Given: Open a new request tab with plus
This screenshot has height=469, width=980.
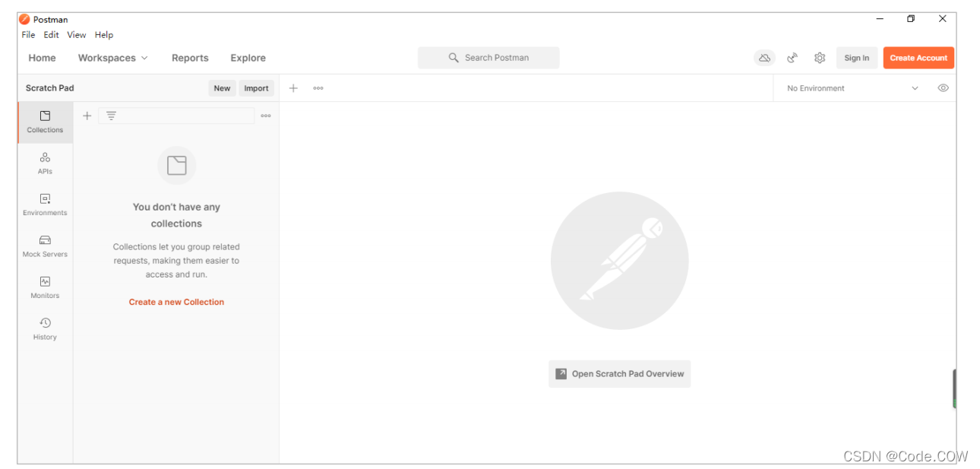Looking at the screenshot, I should (x=293, y=88).
